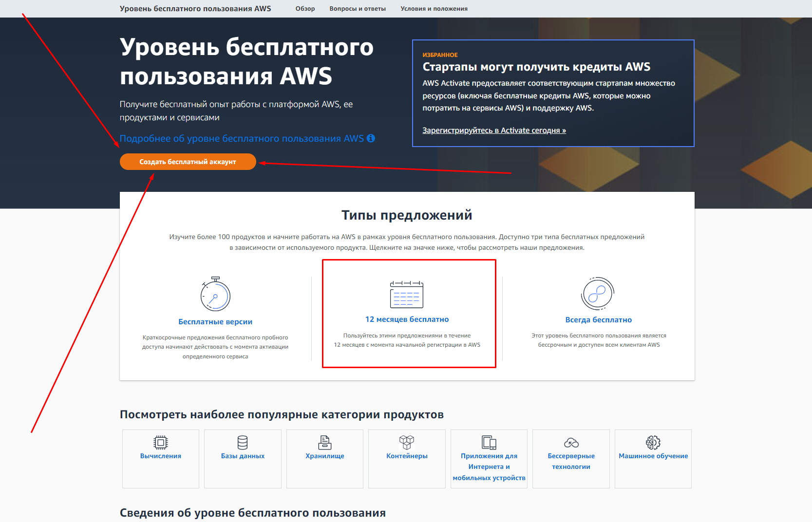Click the cubes icon for Контейнеры
Screen dimensions: 812x522
(407, 442)
